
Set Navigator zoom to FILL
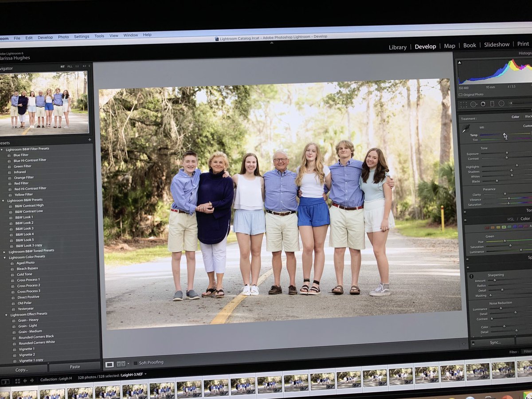[70, 66]
